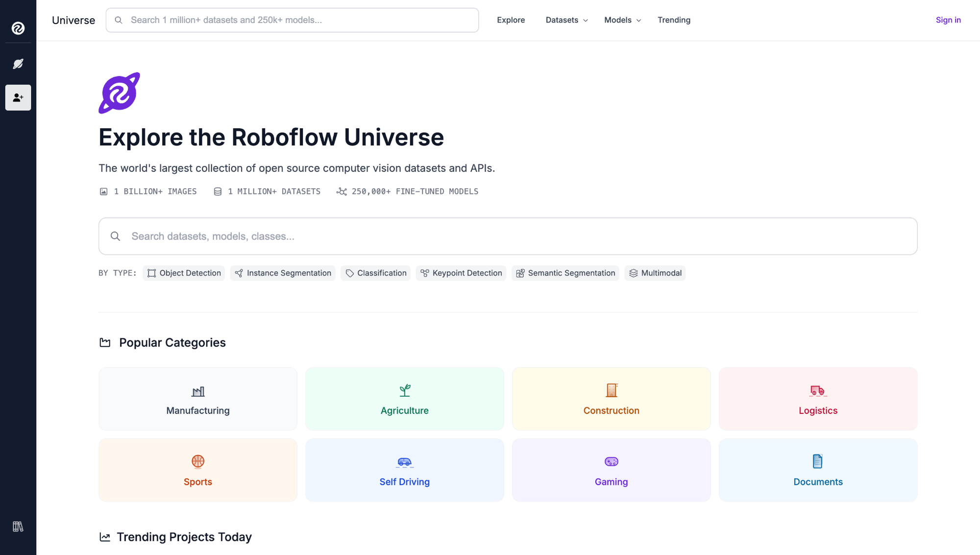Click the Trending Projects Today heading
Image resolution: width=980 pixels, height=555 pixels.
(x=184, y=537)
